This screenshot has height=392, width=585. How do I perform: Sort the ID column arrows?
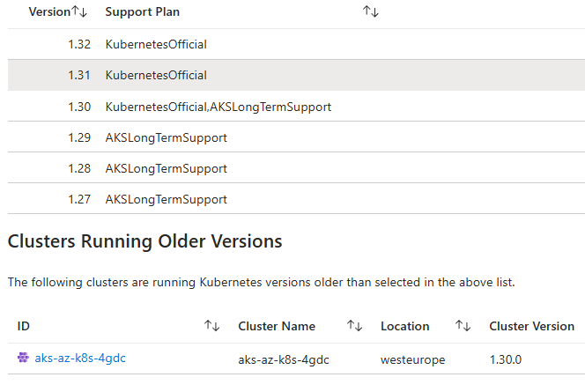211,326
